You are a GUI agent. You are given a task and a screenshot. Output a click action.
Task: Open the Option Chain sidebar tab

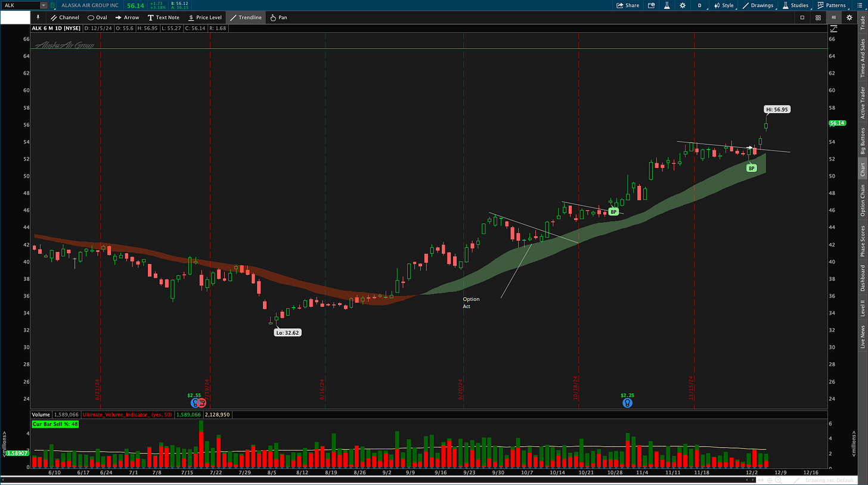point(862,200)
